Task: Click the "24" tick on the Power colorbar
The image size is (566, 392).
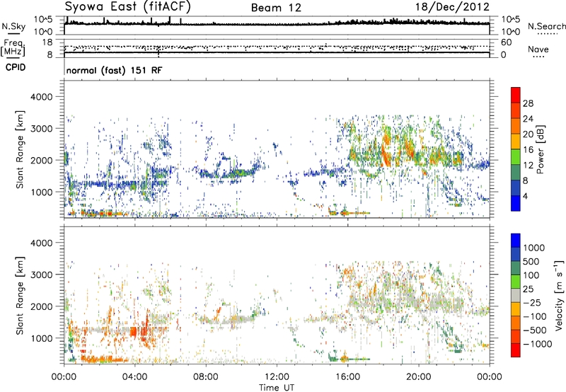Action: (528, 119)
